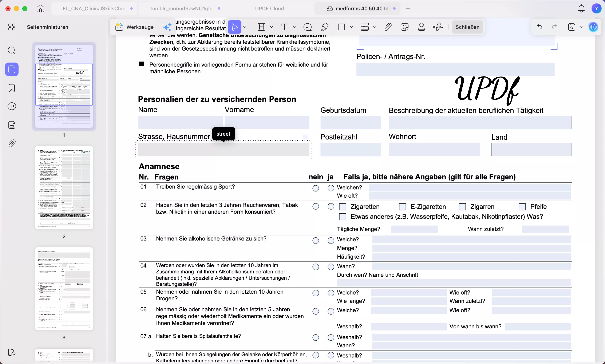The height and width of the screenshot is (364, 605).
Task: Check the Pfeife checkbox
Action: (523, 207)
